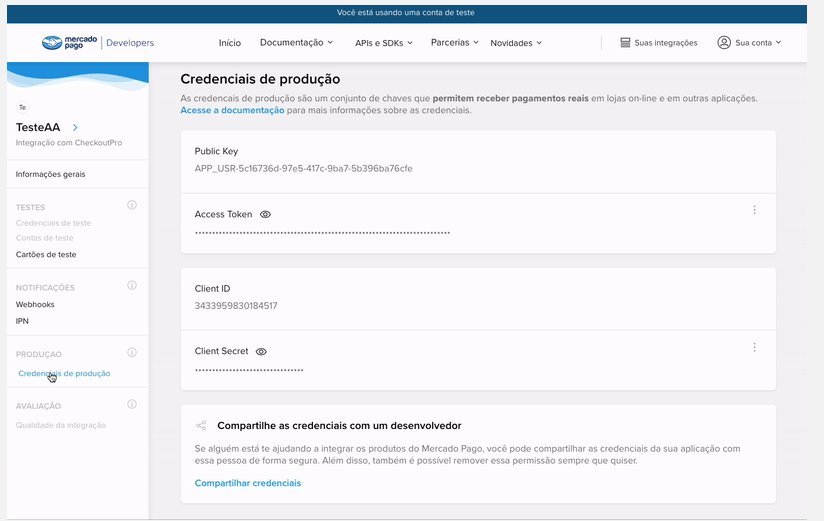Select the Client ID value 3433959830184517
Screen dimensions: 824x521
(236, 306)
